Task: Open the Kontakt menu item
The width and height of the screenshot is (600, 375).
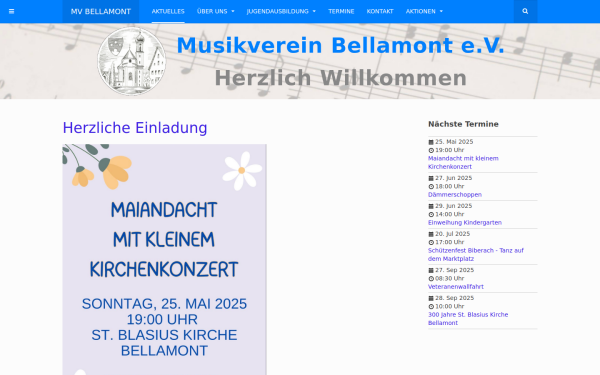Action: tap(380, 11)
